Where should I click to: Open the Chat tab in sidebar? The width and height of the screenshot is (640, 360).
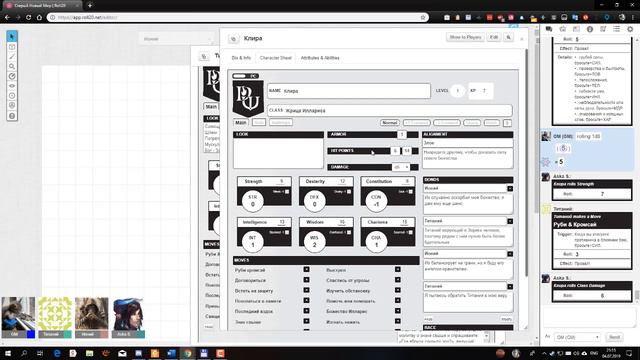click(549, 29)
